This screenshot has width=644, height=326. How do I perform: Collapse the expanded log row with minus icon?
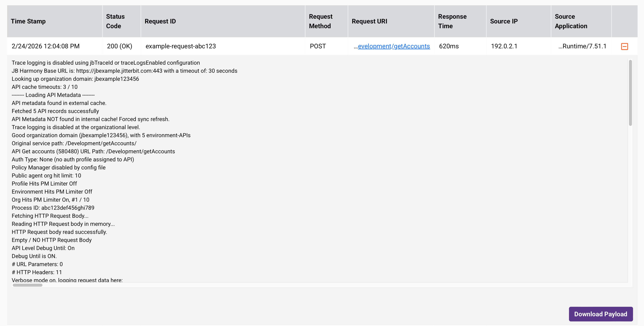point(624,46)
